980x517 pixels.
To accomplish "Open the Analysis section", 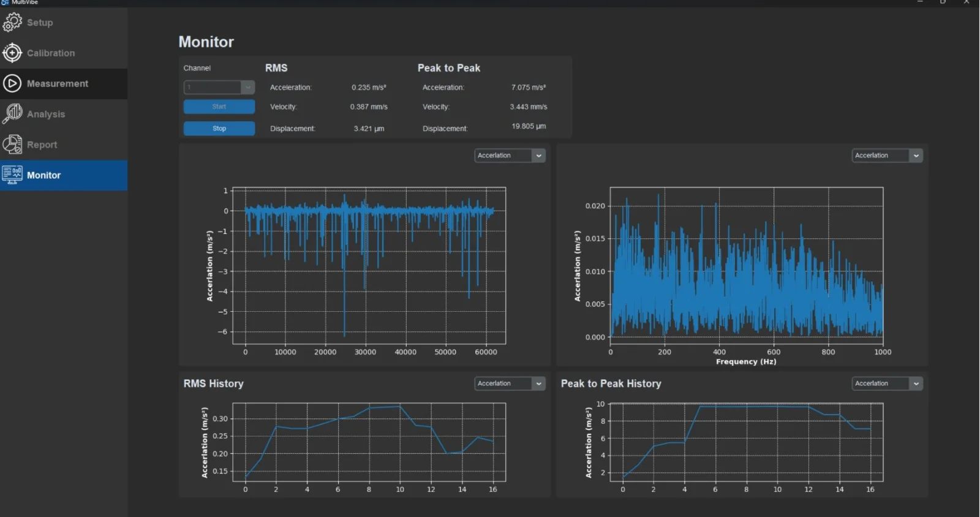I will 64,115.
